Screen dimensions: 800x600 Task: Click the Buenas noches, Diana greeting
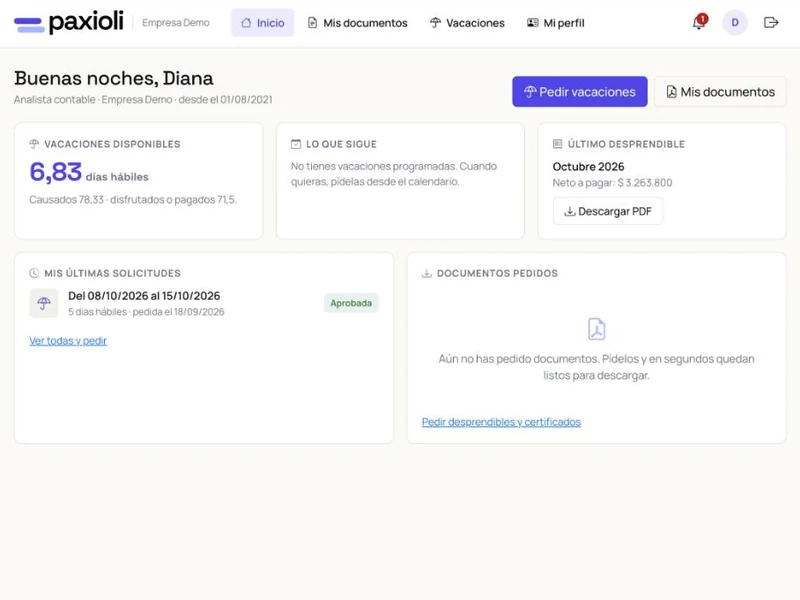click(114, 79)
